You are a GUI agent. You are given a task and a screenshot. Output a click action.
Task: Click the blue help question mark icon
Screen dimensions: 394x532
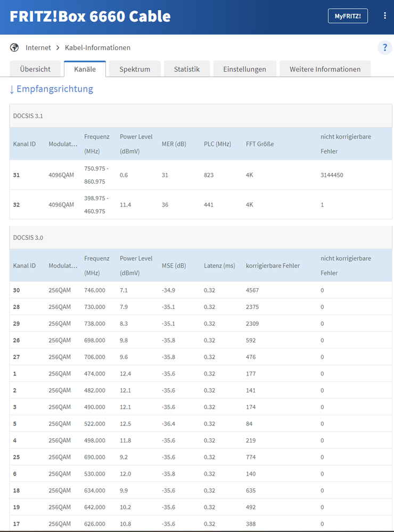point(385,48)
